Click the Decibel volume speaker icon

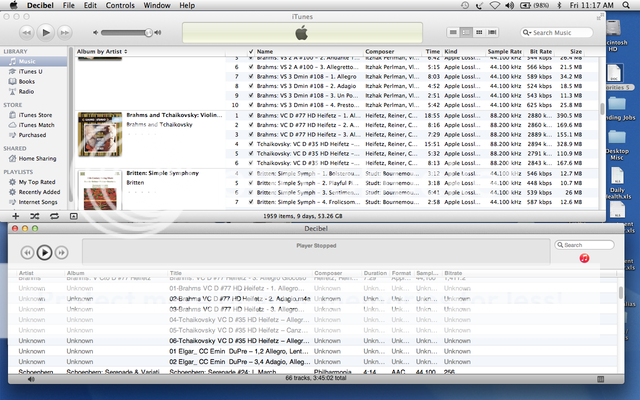(x=31, y=379)
